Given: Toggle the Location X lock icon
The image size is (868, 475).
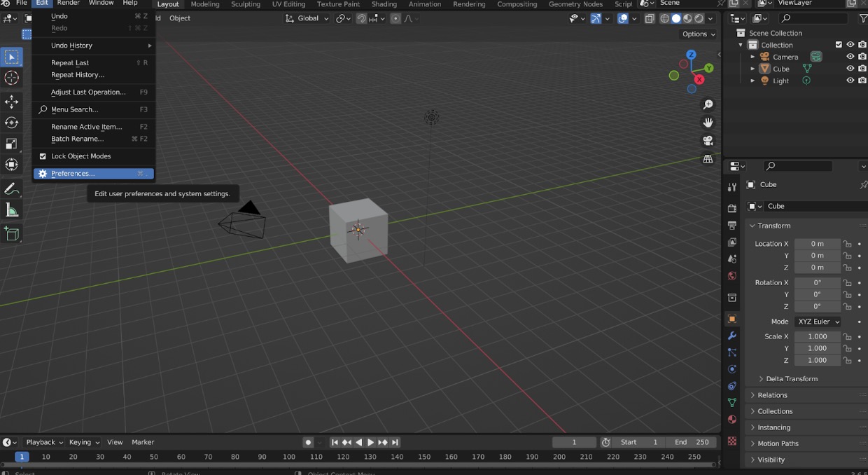Looking at the screenshot, I should point(847,244).
